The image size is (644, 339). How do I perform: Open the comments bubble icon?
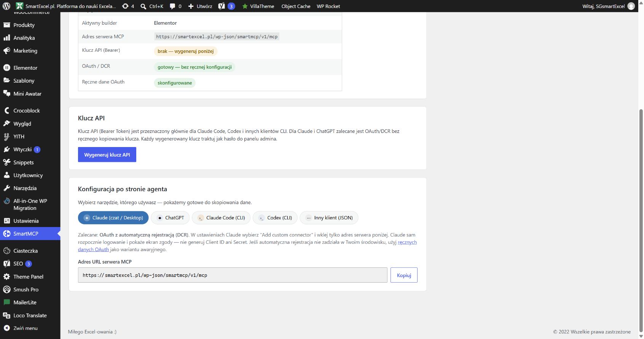[172, 6]
